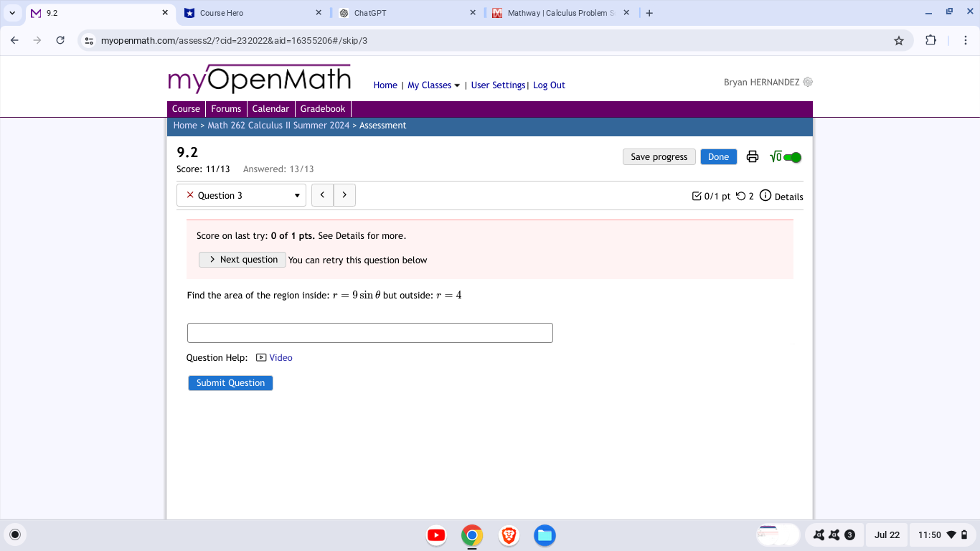Click the 'See Details for more' text
This screenshot has width=980, height=551.
pyautogui.click(x=362, y=236)
